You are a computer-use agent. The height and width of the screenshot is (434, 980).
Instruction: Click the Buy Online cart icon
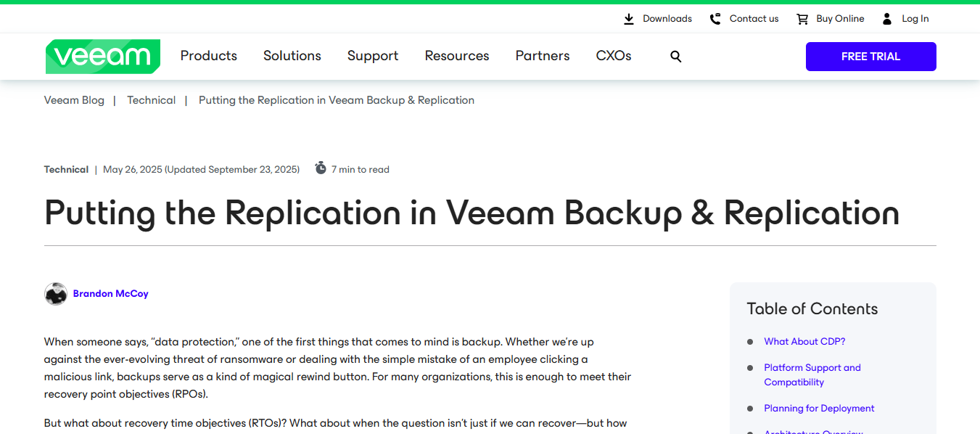point(802,19)
